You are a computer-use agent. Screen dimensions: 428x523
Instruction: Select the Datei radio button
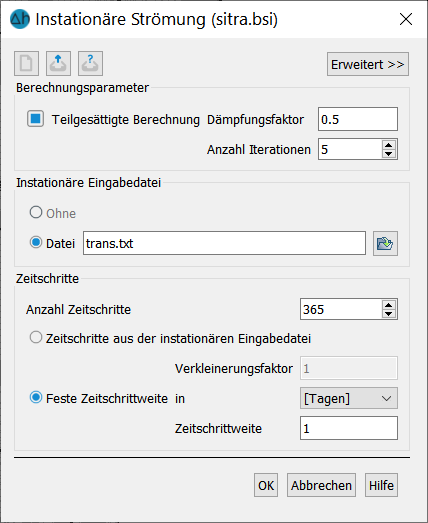click(x=36, y=242)
